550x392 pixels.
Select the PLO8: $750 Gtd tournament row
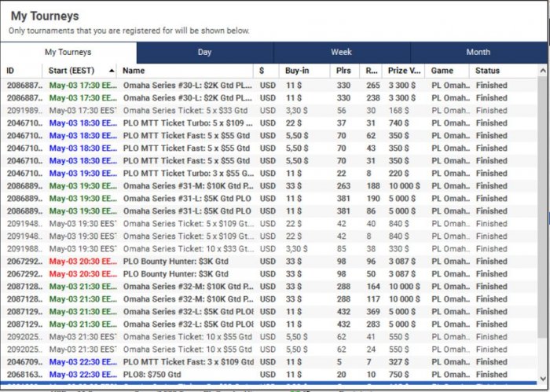[x=269, y=375]
